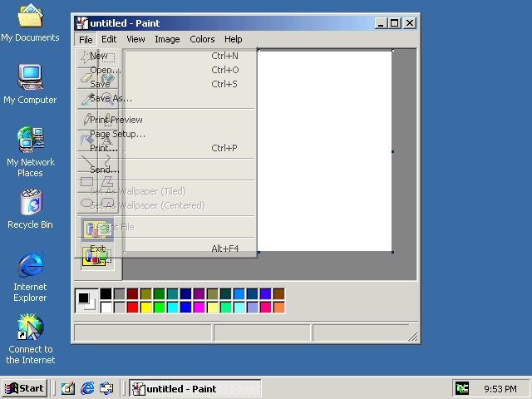This screenshot has width=532, height=399.
Task: Select the bright red swatch
Action: (133, 308)
